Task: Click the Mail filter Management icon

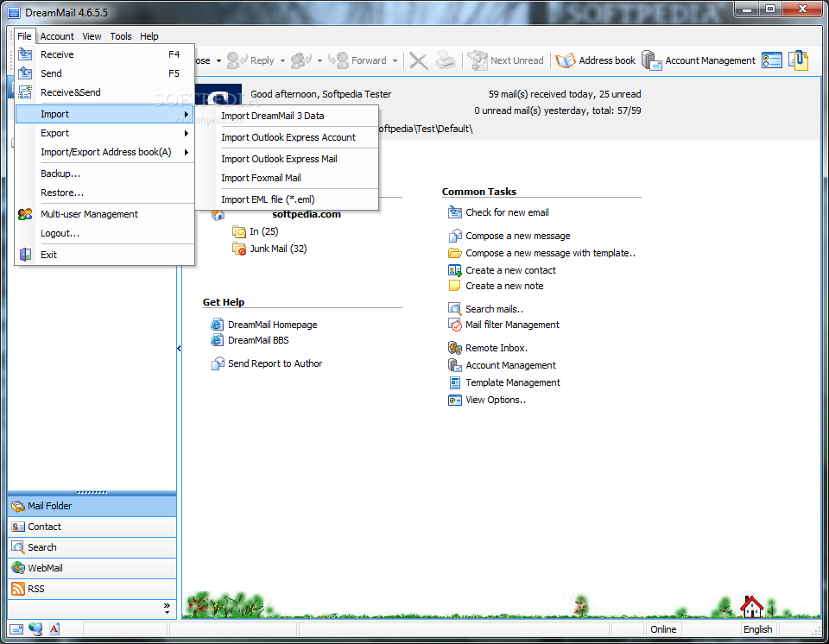Action: [x=455, y=324]
